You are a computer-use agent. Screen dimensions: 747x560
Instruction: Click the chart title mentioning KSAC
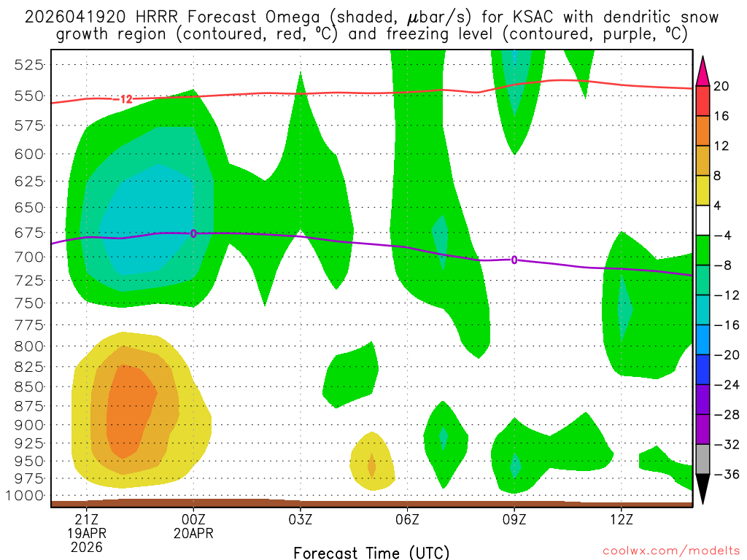point(371,26)
